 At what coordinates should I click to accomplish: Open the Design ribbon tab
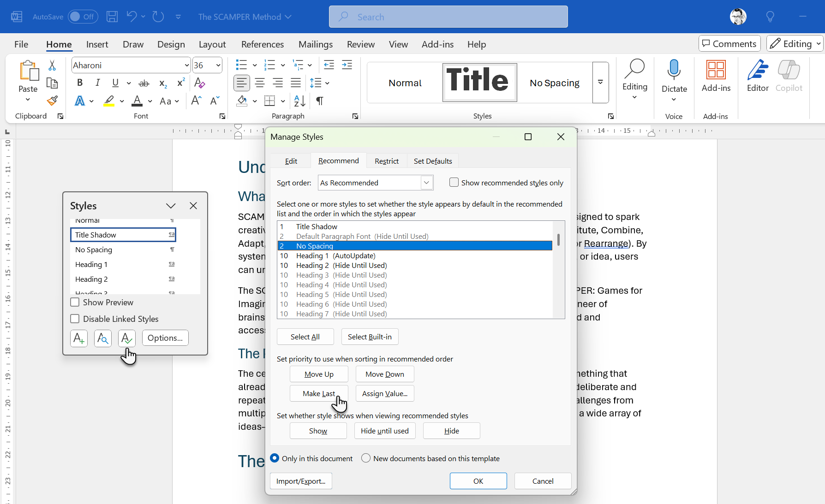tap(171, 44)
